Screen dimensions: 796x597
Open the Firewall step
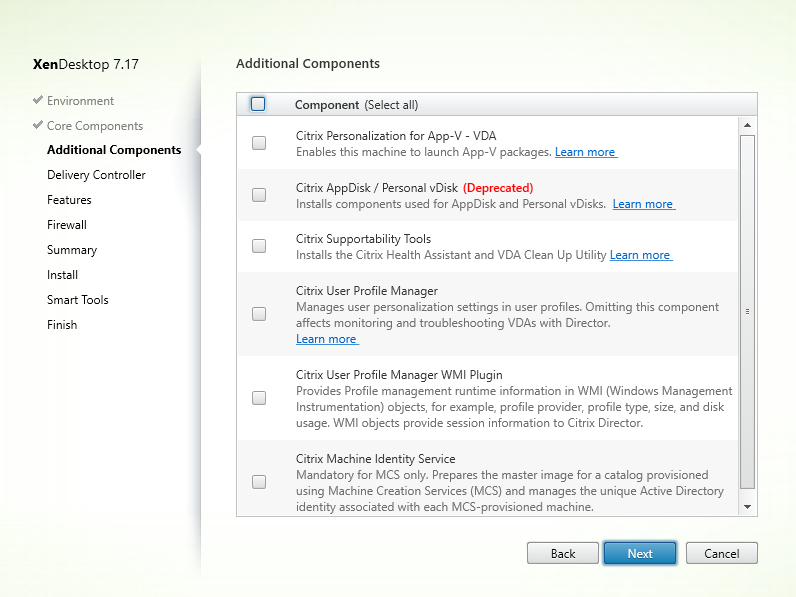click(67, 225)
